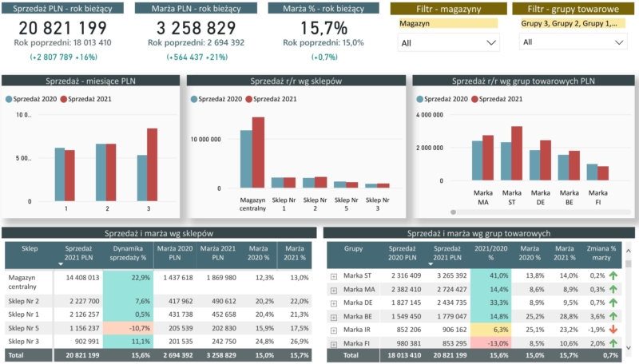This screenshot has height=364, width=639.
Task: Select the red month 3 bar
Action: [x=152, y=164]
